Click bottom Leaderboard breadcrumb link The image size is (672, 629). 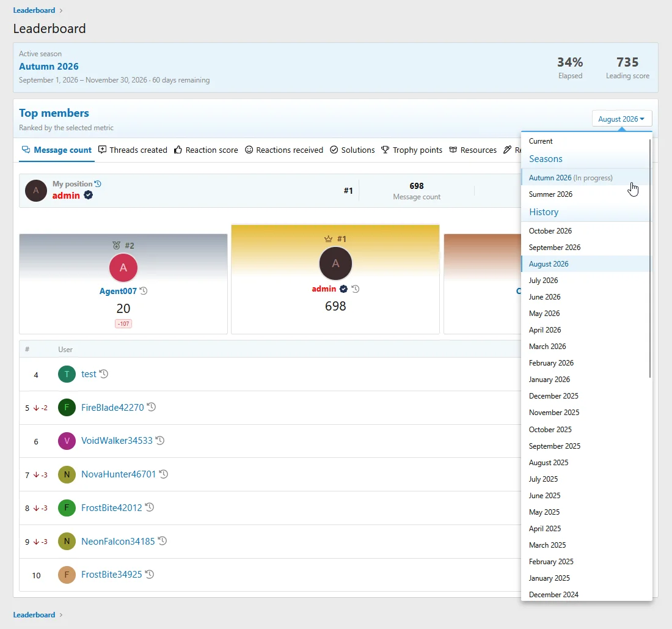(34, 615)
